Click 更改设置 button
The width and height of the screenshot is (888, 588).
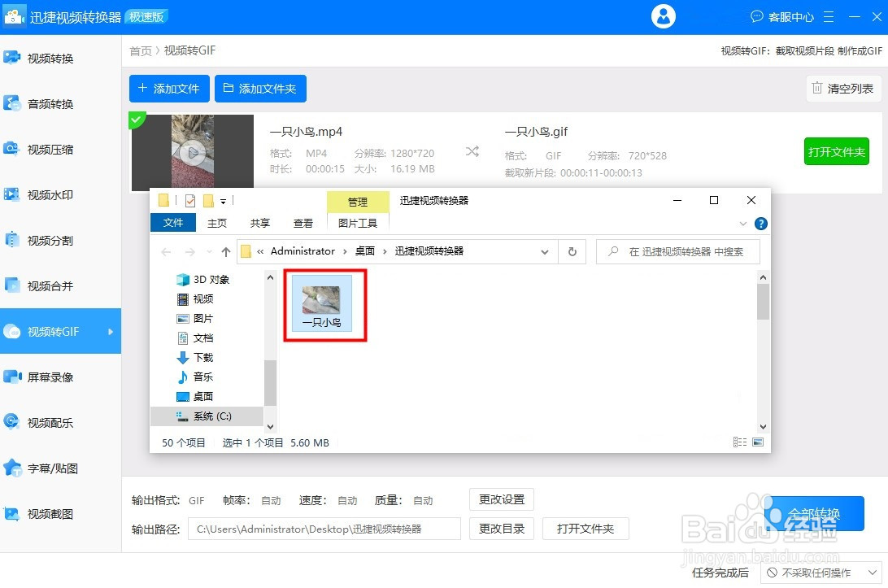502,499
